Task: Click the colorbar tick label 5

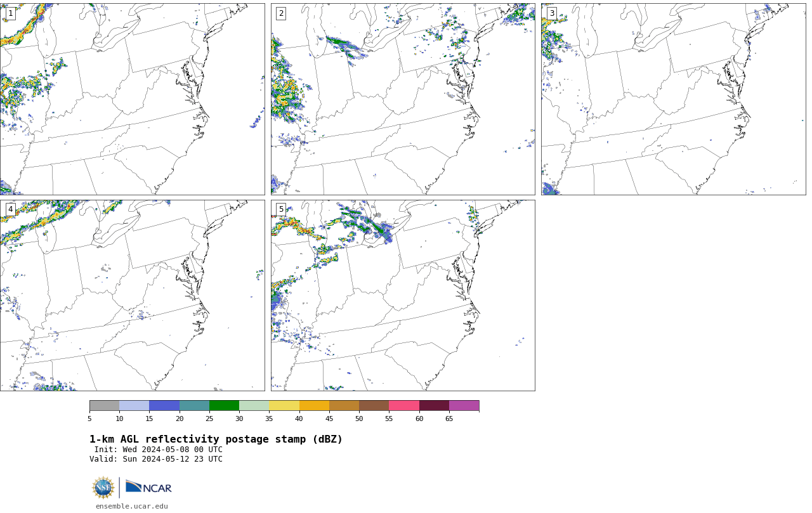Action: (89, 419)
